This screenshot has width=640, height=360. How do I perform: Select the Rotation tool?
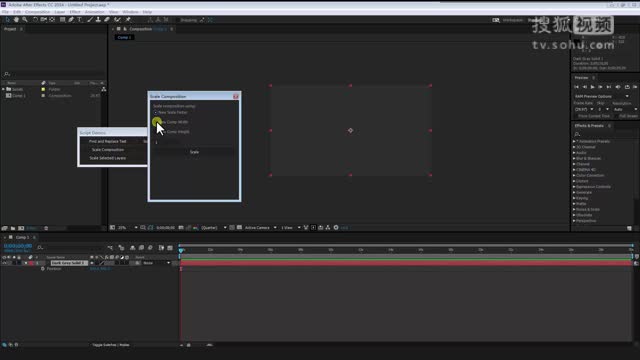pos(35,20)
